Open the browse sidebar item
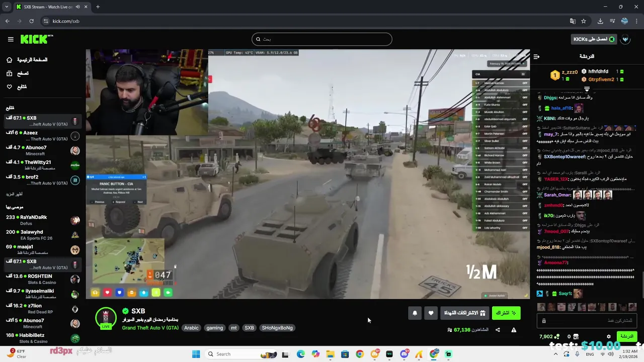The height and width of the screenshot is (362, 644). pyautogui.click(x=18, y=73)
